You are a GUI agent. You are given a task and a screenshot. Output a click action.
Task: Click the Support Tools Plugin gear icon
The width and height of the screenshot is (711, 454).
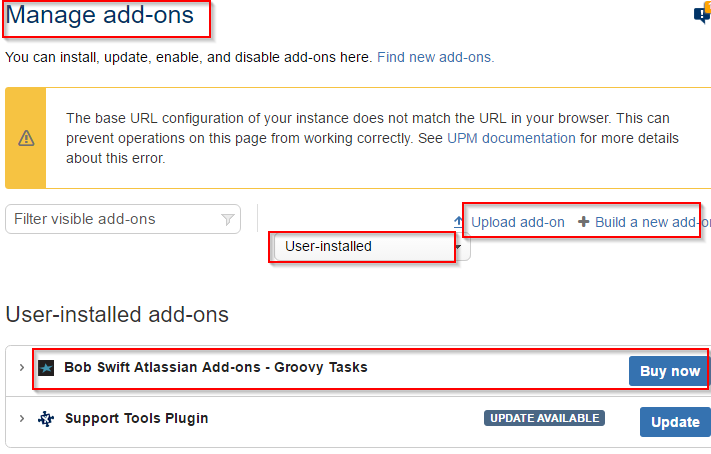pyautogui.click(x=46, y=419)
